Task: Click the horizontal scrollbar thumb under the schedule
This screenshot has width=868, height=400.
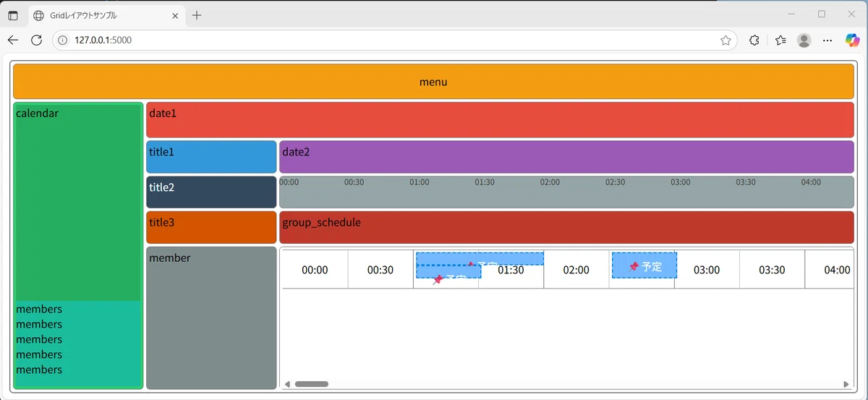Action: [x=312, y=384]
